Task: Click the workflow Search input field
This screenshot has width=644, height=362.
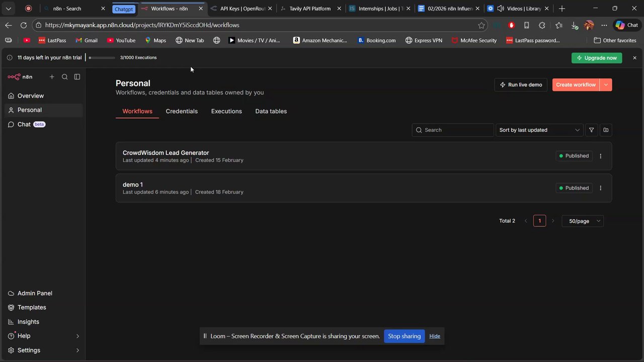Action: (x=453, y=130)
